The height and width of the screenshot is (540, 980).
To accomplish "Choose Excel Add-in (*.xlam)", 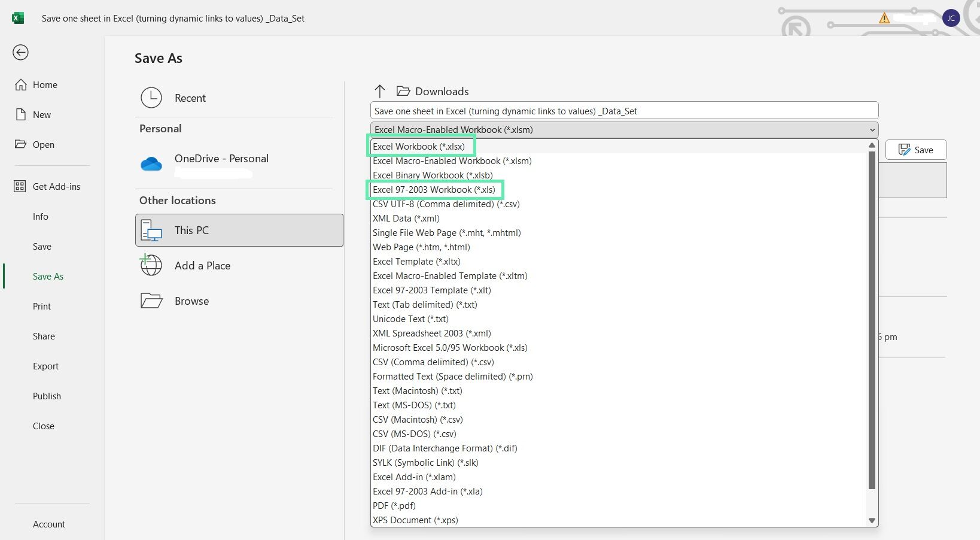I will [619, 477].
